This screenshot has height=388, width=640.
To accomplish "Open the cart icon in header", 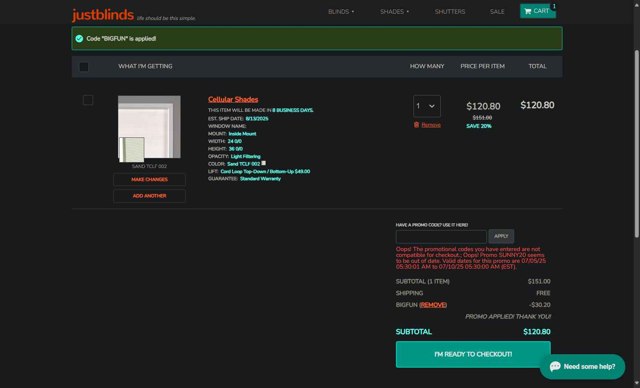I will (527, 11).
